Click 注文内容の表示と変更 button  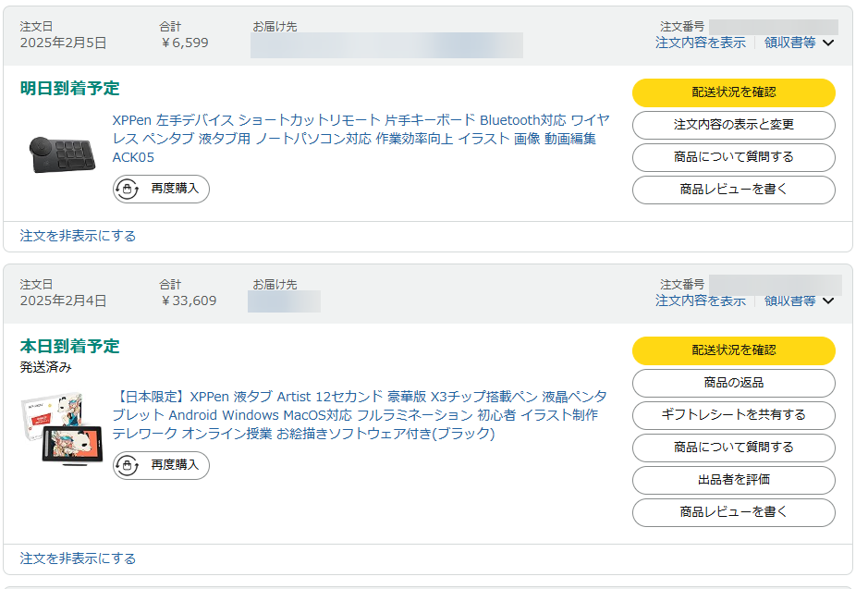click(x=733, y=125)
